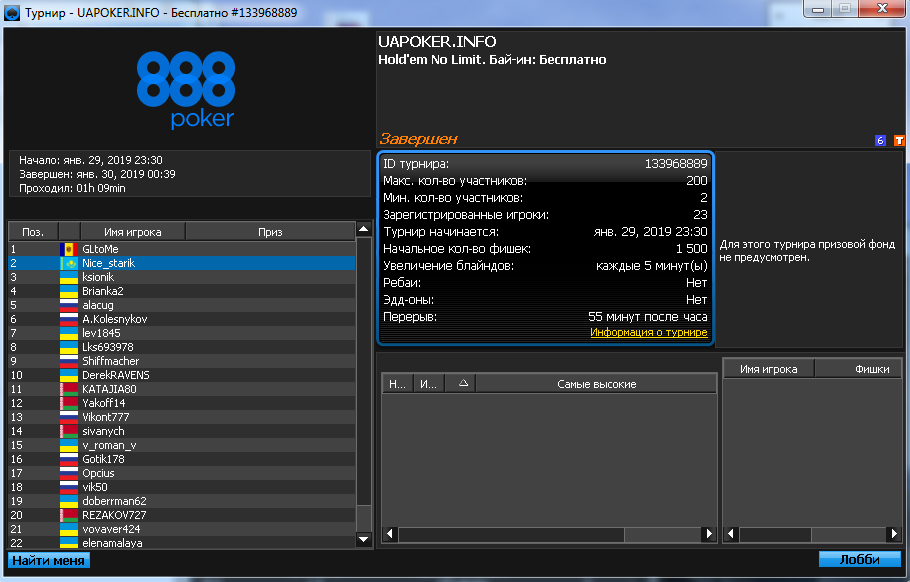Screen dimensions: 910x582
Task: Open the 'Информация о турнире' link
Action: pos(648,332)
